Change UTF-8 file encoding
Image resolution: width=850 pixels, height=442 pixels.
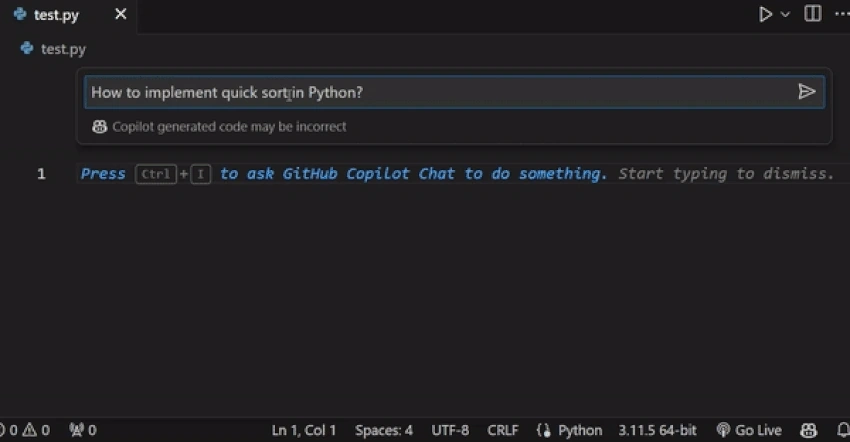coord(450,430)
